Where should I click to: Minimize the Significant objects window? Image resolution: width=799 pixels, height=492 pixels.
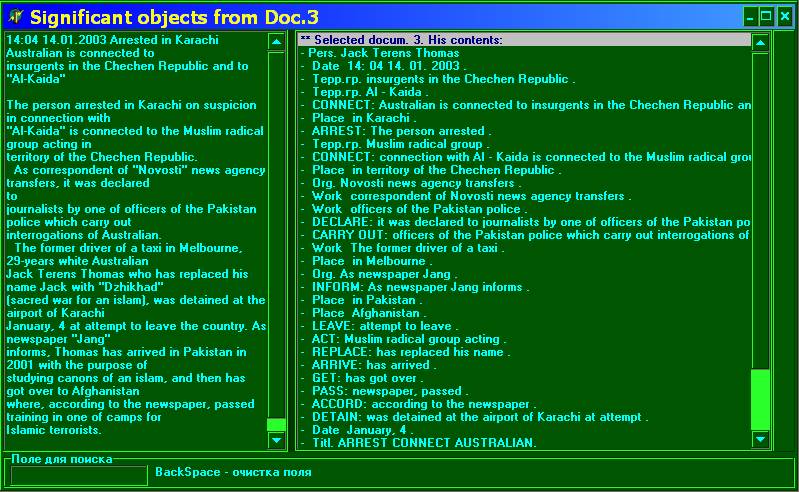[750, 17]
